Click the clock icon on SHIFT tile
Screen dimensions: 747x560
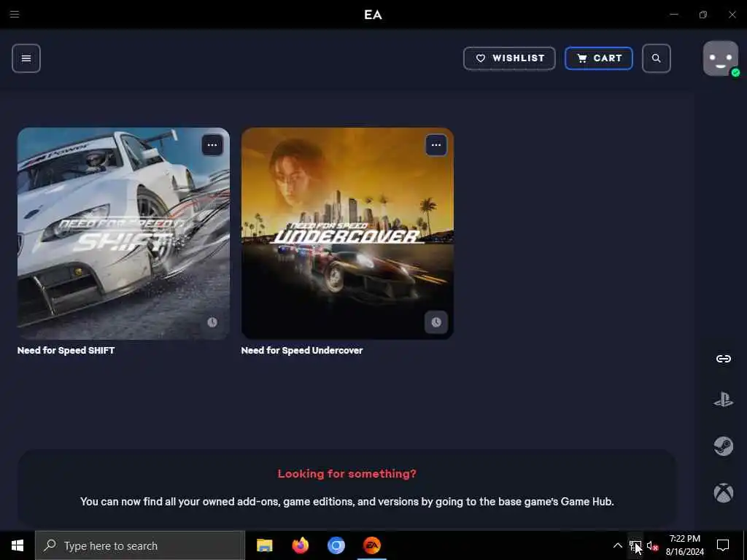coord(212,322)
